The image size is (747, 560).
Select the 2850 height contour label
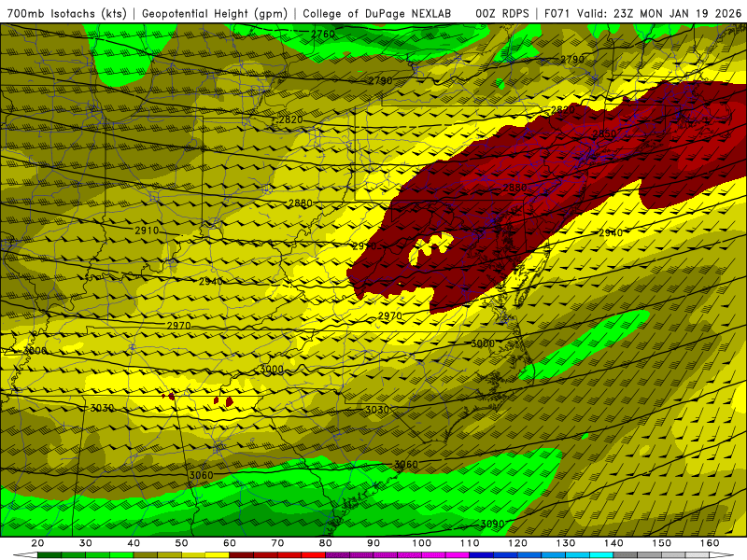click(x=604, y=133)
